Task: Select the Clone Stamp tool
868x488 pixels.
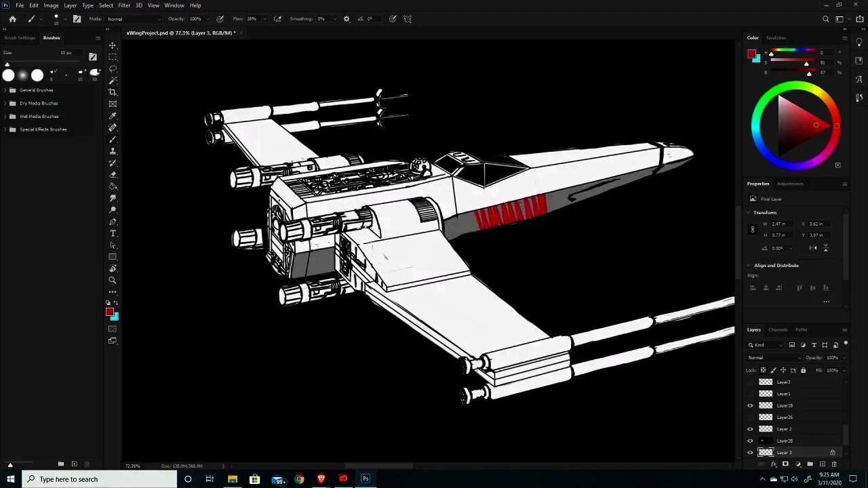Action: [x=113, y=151]
